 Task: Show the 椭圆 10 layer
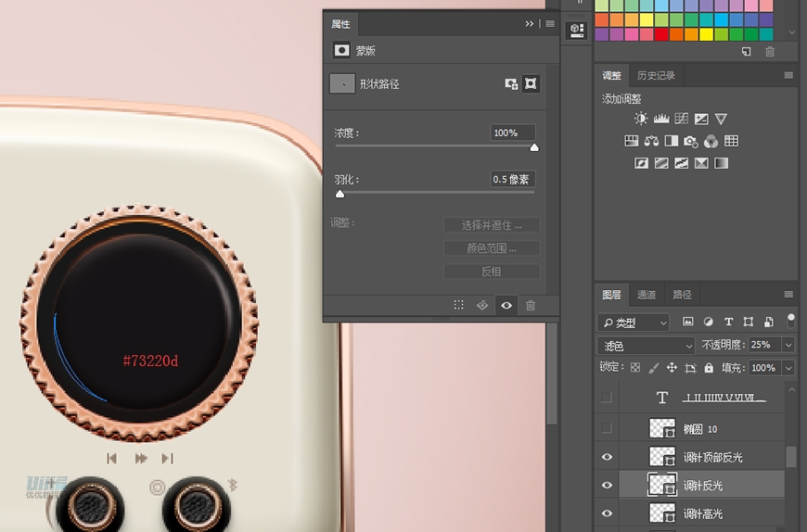[x=607, y=428]
